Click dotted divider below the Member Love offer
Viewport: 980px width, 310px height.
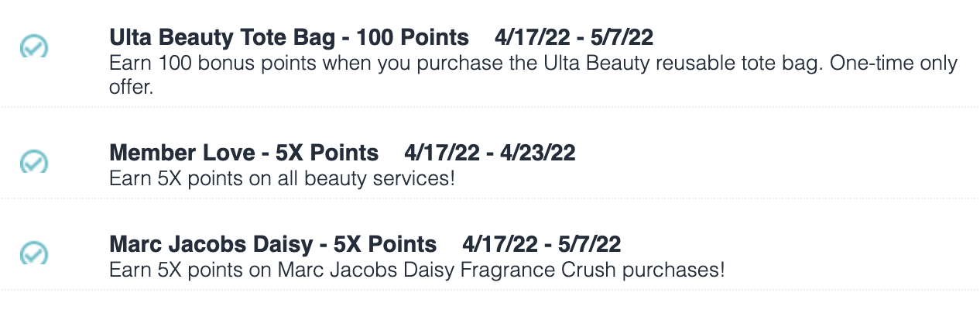click(490, 198)
